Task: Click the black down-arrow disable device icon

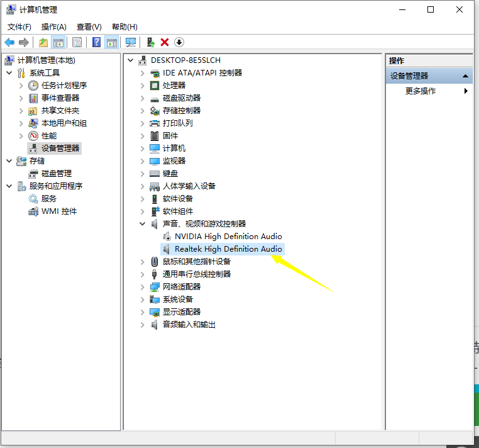Action: pyautogui.click(x=179, y=42)
